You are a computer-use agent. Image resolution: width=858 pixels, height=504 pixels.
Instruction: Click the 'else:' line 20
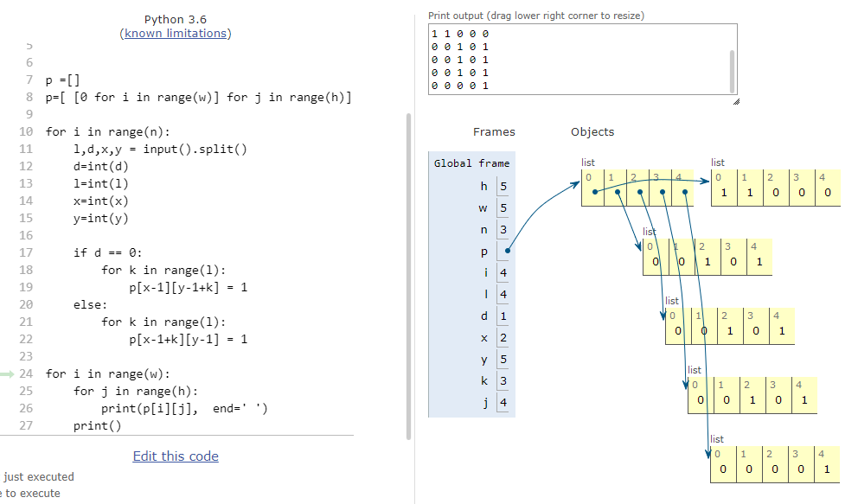tap(90, 304)
